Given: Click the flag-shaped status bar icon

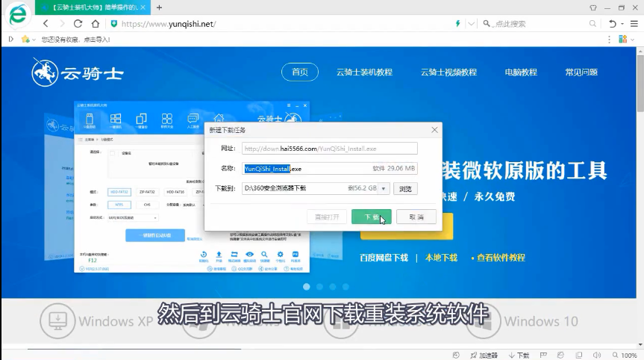Looking at the screenshot, I should coord(543,355).
